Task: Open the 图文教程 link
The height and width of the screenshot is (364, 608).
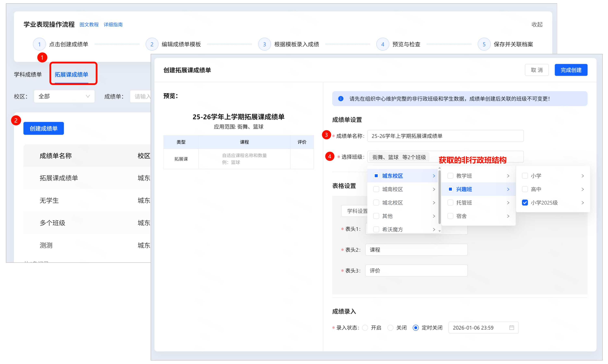Action: (89, 25)
